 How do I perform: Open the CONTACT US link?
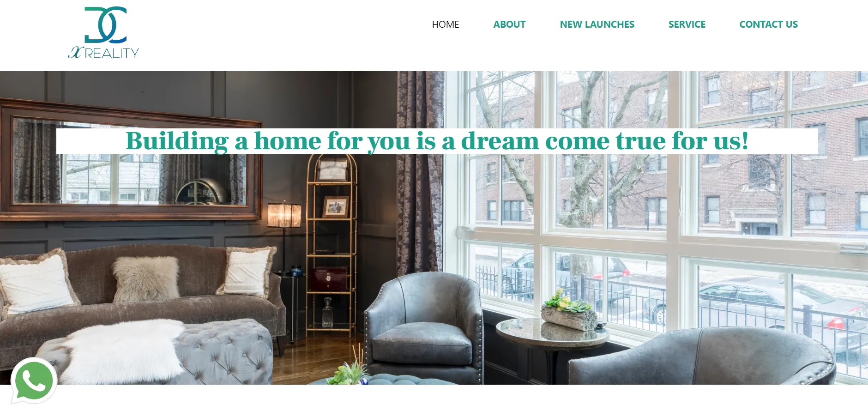point(768,24)
